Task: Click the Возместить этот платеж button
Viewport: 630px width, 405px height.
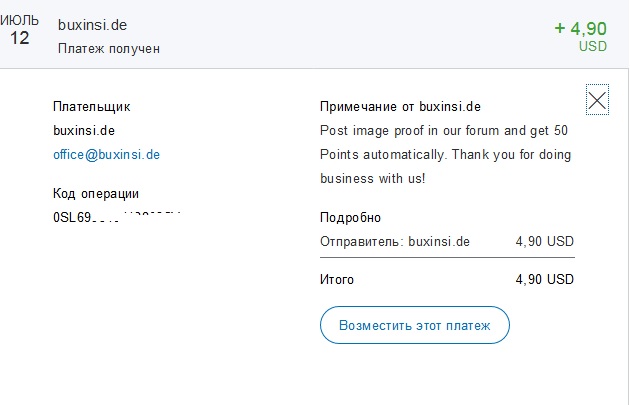Action: [x=415, y=325]
